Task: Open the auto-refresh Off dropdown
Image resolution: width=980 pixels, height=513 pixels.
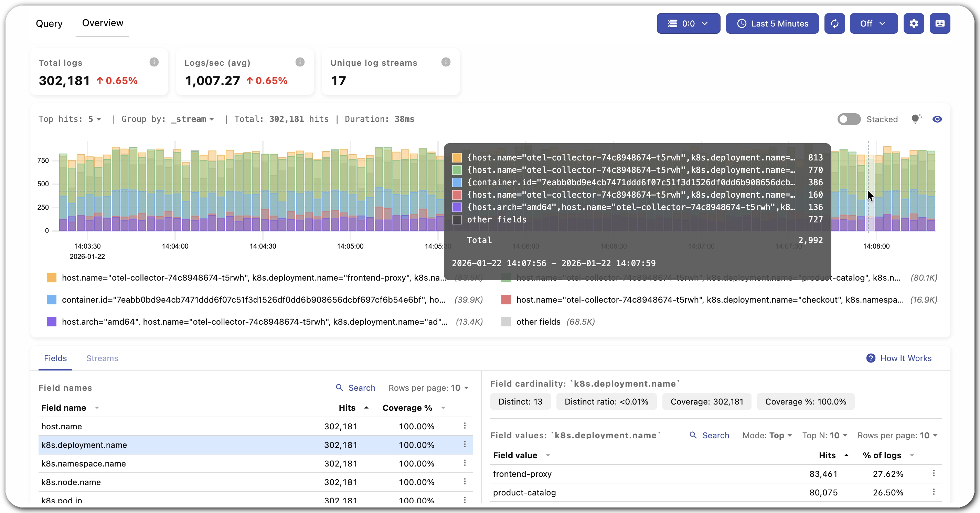Action: (873, 24)
